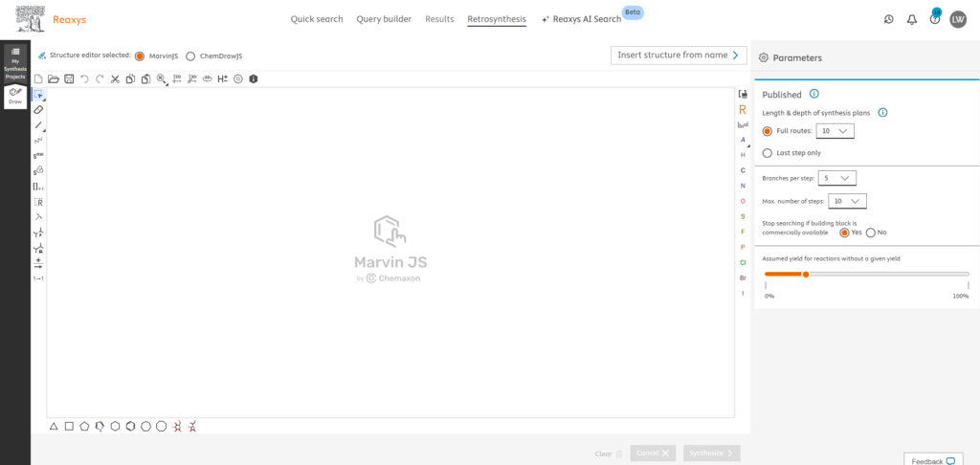Pick the cyclopropane triangle template
The height and width of the screenshot is (465, 980).
pos(55,426)
